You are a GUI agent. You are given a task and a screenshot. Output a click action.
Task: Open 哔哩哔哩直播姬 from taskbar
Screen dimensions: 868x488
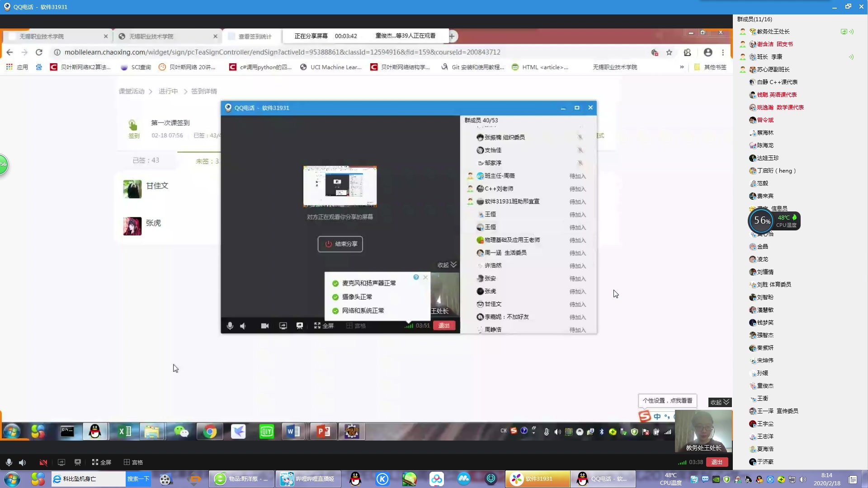pyautogui.click(x=307, y=479)
